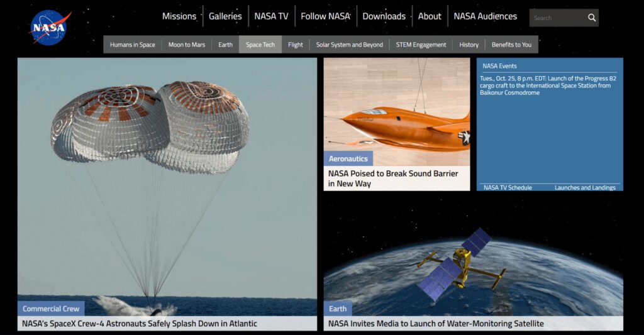Screen dimensions: 644x335
Task: Open the Missions menu
Action: [179, 16]
